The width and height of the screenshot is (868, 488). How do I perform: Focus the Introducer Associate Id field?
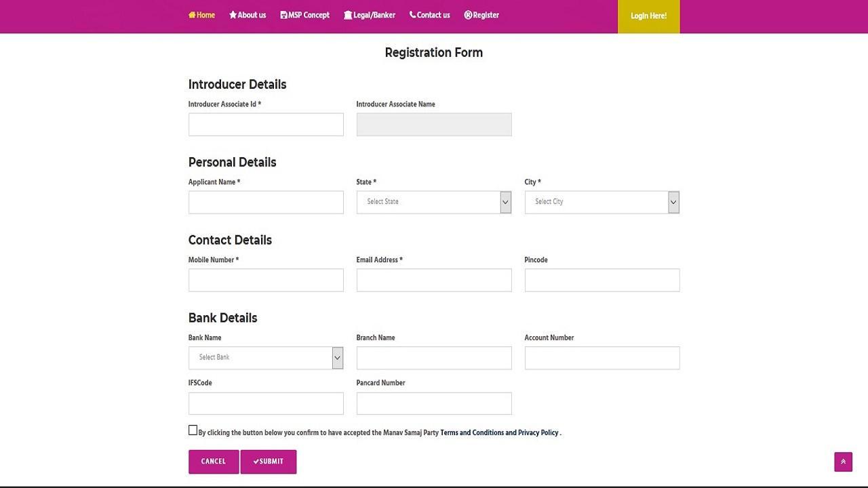pos(266,125)
